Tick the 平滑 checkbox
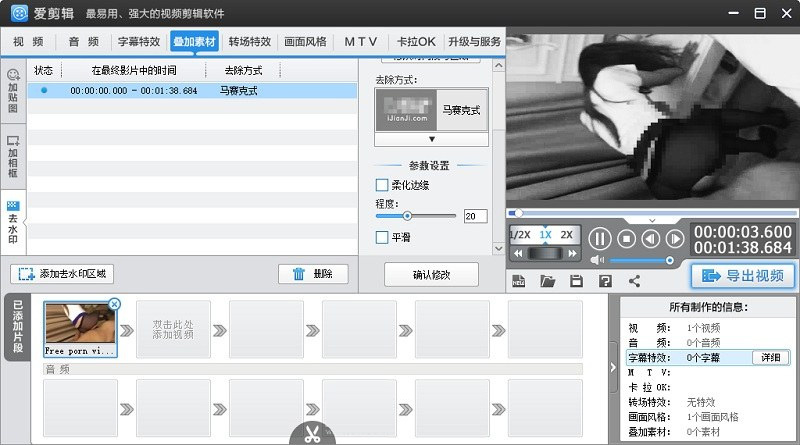Image resolution: width=800 pixels, height=445 pixels. (382, 237)
